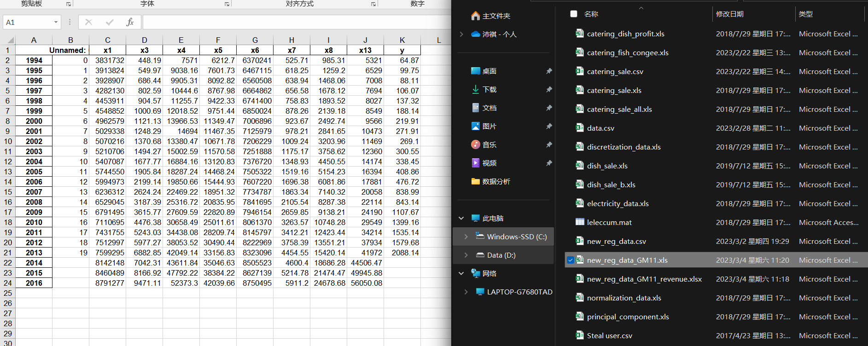The width and height of the screenshot is (868, 346).
Task: Click the pin icon beside 桌面
Action: 549,71
